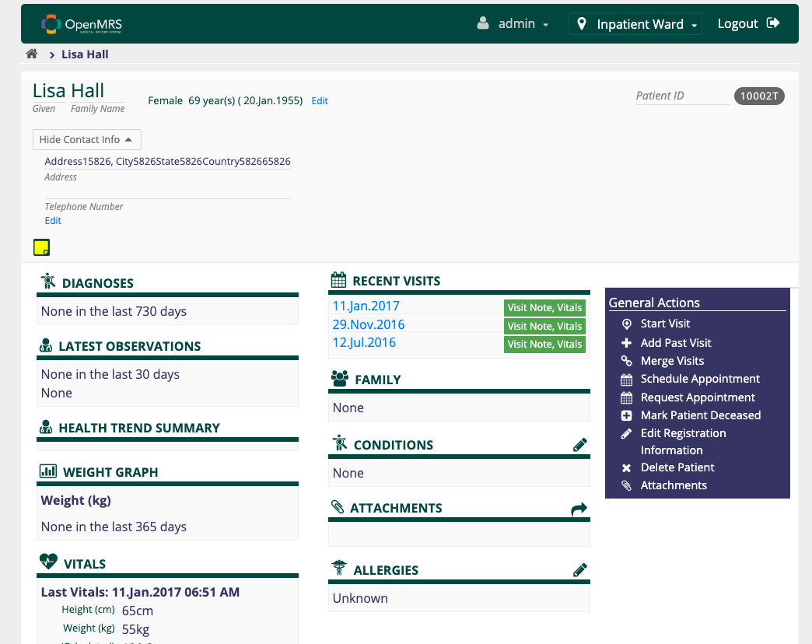
Task: Click Edit under Telephone Number
Action: pos(53,221)
